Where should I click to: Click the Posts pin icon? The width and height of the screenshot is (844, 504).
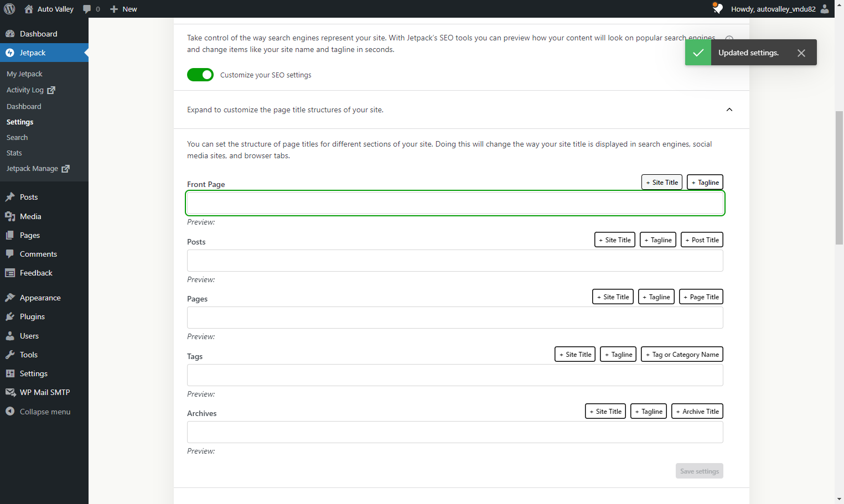10,197
